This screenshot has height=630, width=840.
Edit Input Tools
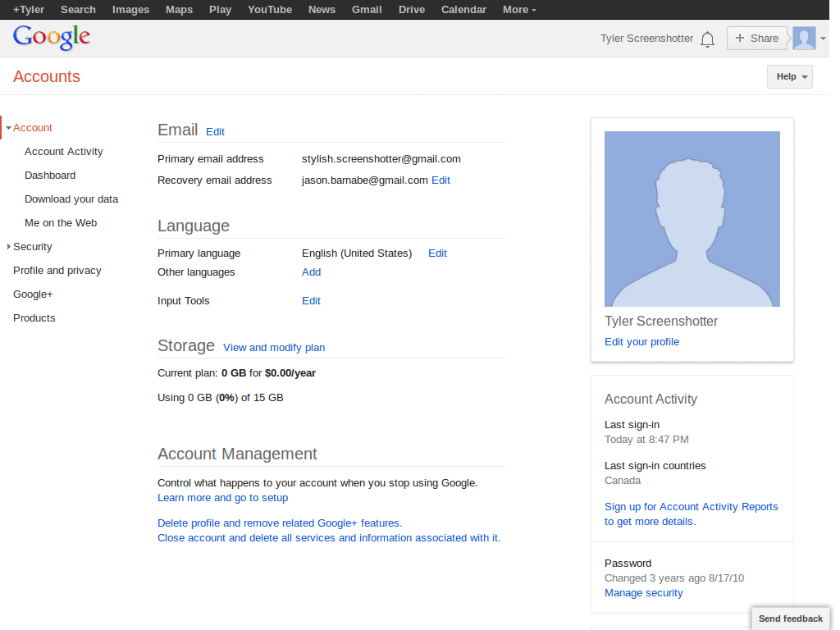[x=311, y=301]
